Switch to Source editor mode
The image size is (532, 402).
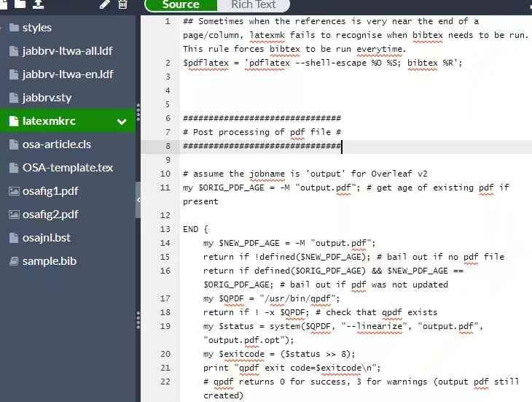pos(181,5)
